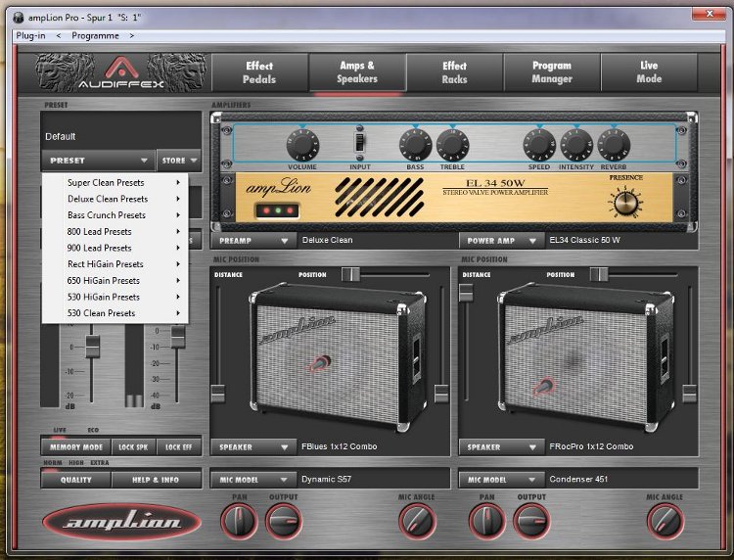Image resolution: width=734 pixels, height=560 pixels.
Task: Adjust the preamp BASS knob
Action: pos(415,145)
